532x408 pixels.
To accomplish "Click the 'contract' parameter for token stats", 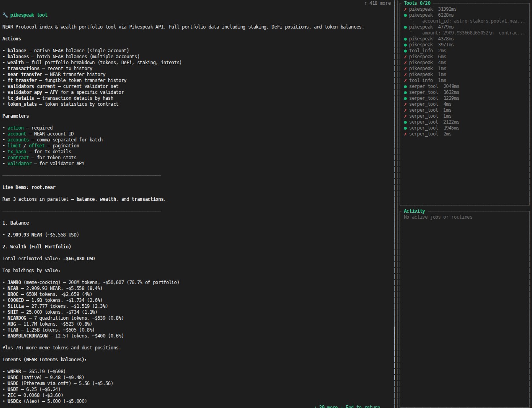I will (x=18, y=158).
